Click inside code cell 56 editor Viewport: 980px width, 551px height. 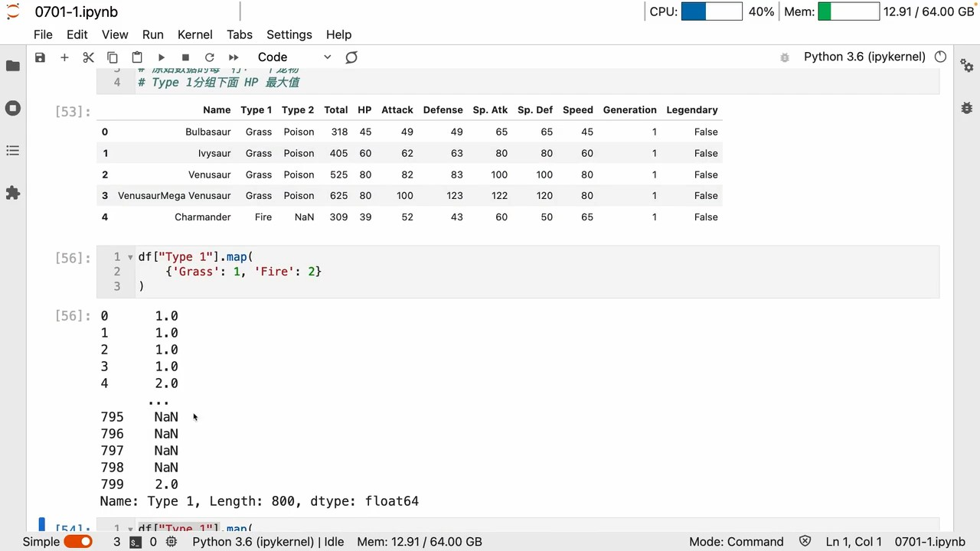(536, 272)
